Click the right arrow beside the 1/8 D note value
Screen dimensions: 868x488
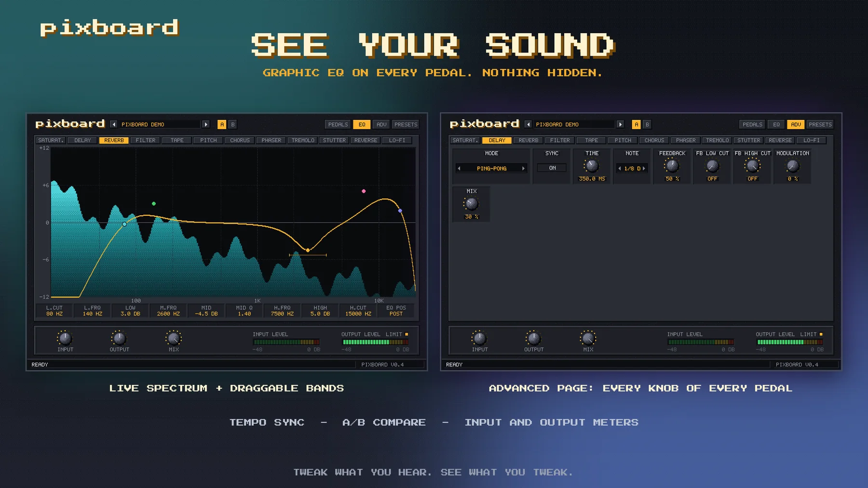tap(644, 168)
